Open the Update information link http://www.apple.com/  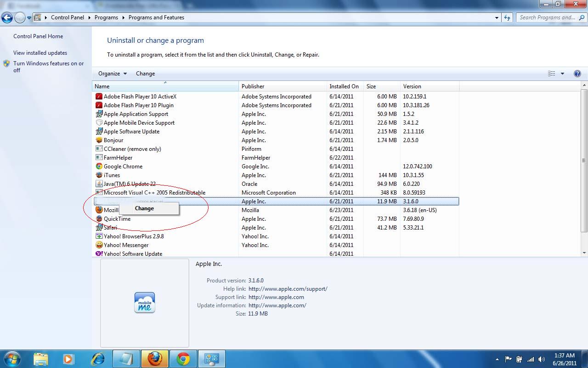point(277,305)
